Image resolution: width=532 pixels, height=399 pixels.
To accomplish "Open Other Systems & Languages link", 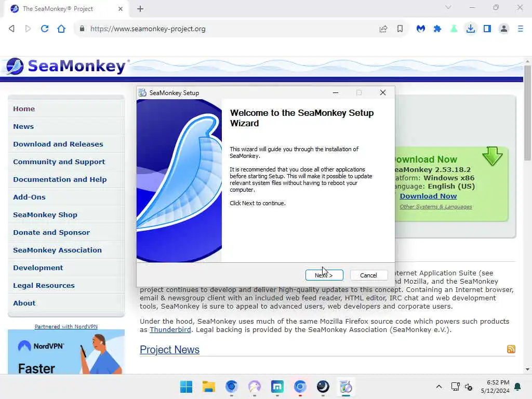I will (436, 207).
